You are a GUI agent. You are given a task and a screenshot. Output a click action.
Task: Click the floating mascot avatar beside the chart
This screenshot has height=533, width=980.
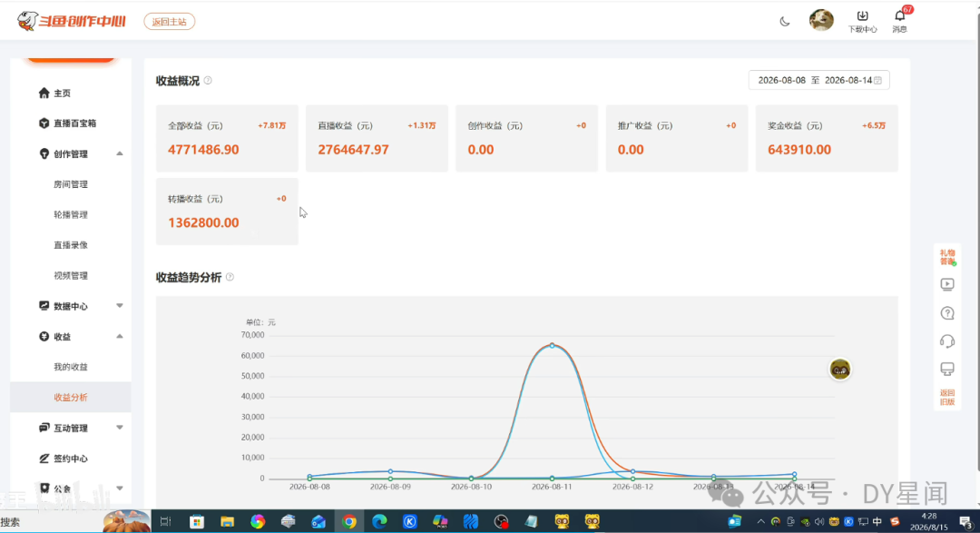point(840,369)
